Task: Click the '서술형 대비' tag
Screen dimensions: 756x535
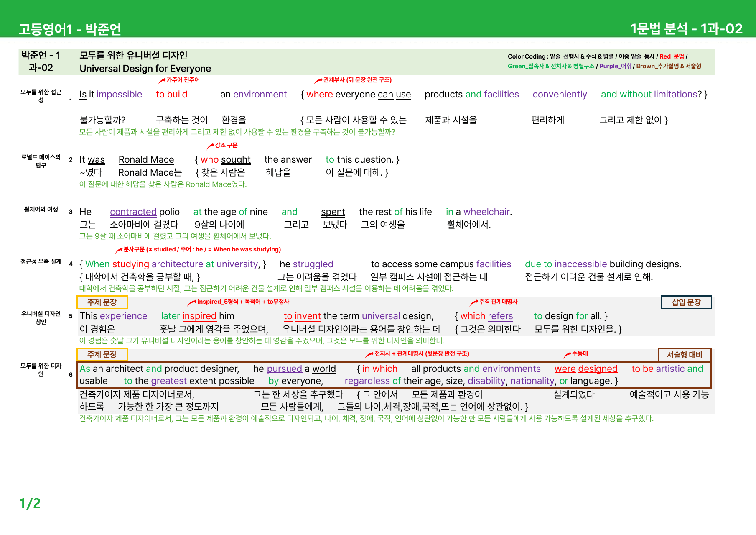Action: [685, 355]
